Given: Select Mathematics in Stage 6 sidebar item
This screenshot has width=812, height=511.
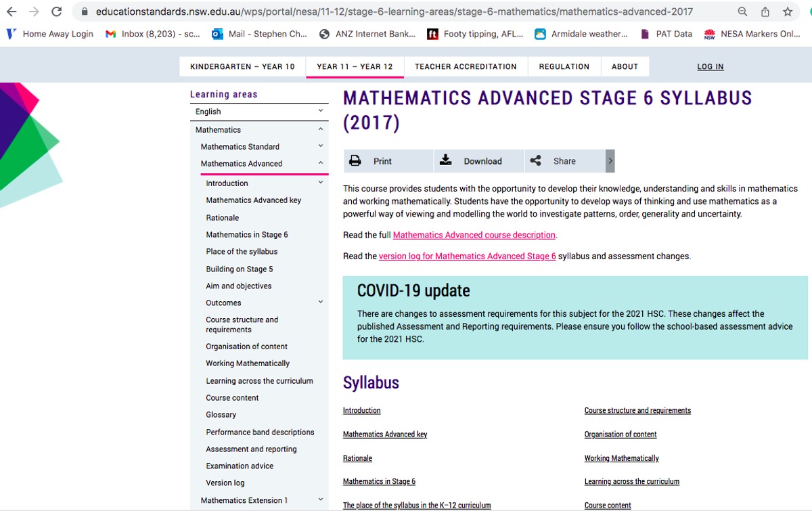Looking at the screenshot, I should pyautogui.click(x=247, y=235).
